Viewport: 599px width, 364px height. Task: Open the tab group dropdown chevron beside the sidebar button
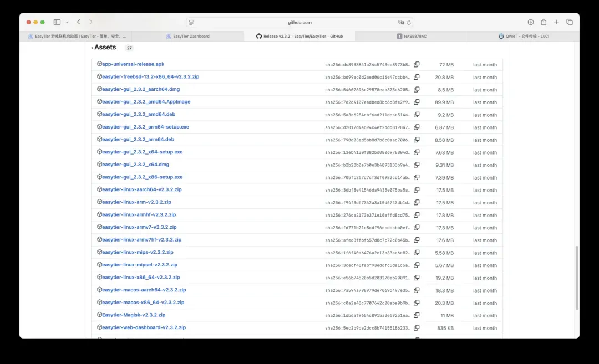[x=67, y=22]
